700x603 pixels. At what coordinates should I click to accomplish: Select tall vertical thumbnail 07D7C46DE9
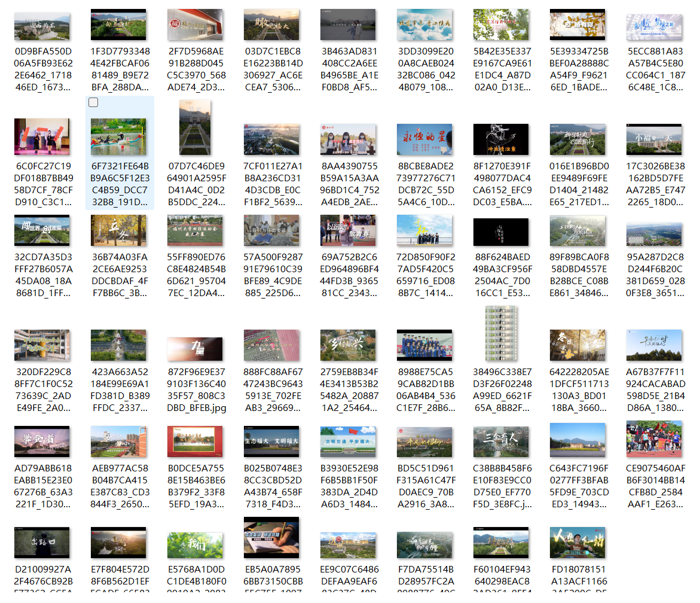tap(195, 128)
